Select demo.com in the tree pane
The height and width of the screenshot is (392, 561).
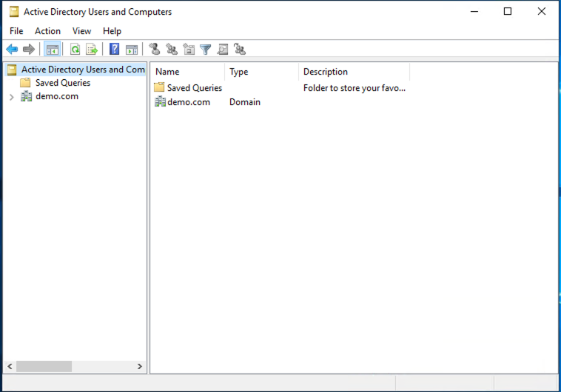(57, 96)
